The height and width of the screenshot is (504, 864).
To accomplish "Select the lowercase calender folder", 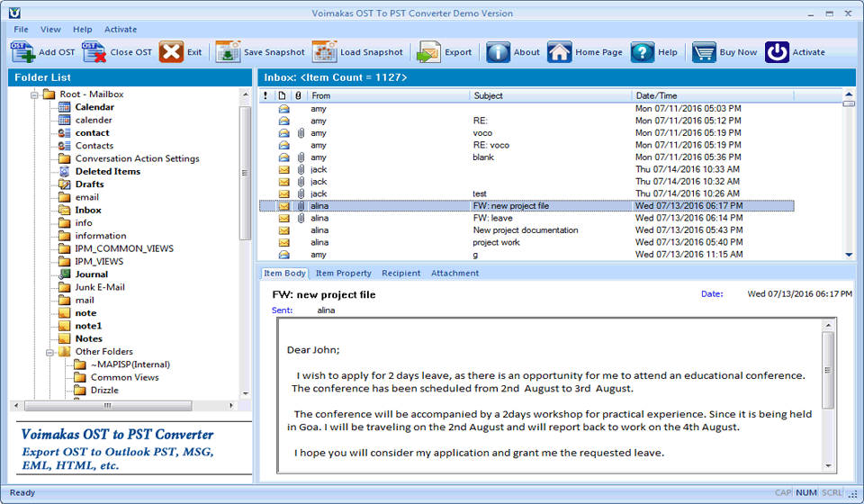I will point(93,120).
